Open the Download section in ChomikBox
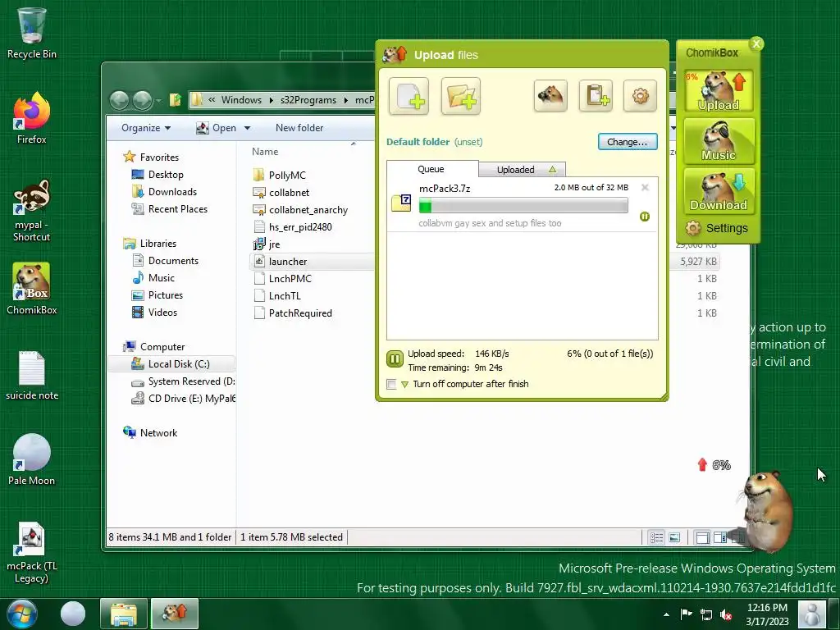 coord(719,191)
